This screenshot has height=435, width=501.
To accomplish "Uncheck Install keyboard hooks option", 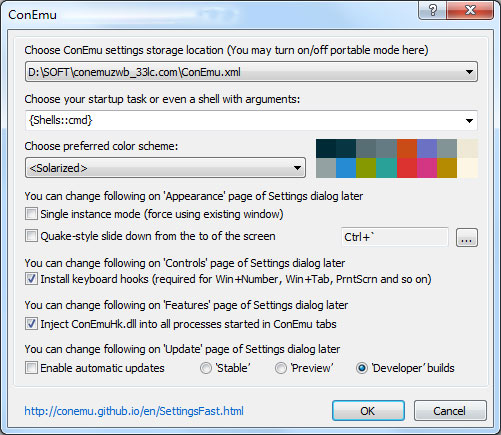I will pyautogui.click(x=31, y=279).
